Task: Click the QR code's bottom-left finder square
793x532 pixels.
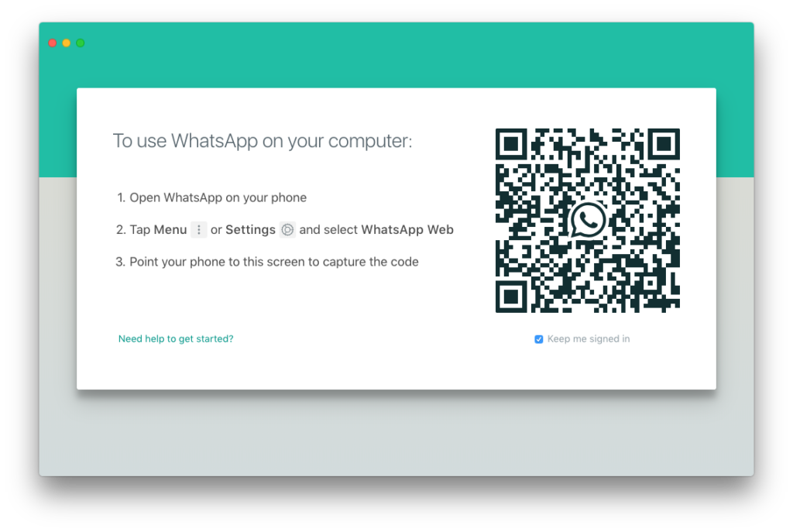Action: [511, 297]
